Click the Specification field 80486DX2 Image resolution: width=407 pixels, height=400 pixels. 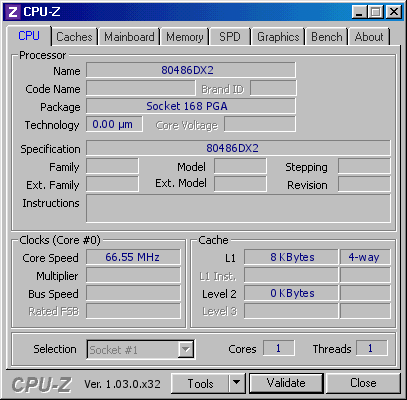tap(238, 148)
